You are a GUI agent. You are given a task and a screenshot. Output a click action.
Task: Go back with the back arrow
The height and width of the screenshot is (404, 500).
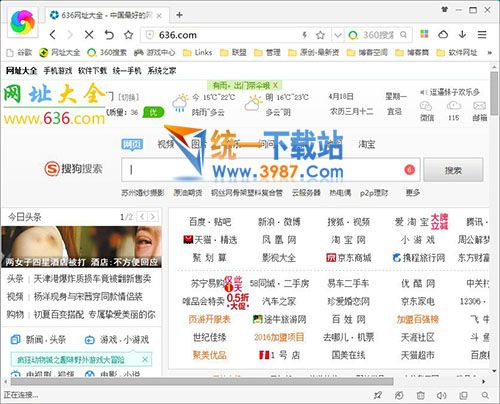(x=53, y=34)
